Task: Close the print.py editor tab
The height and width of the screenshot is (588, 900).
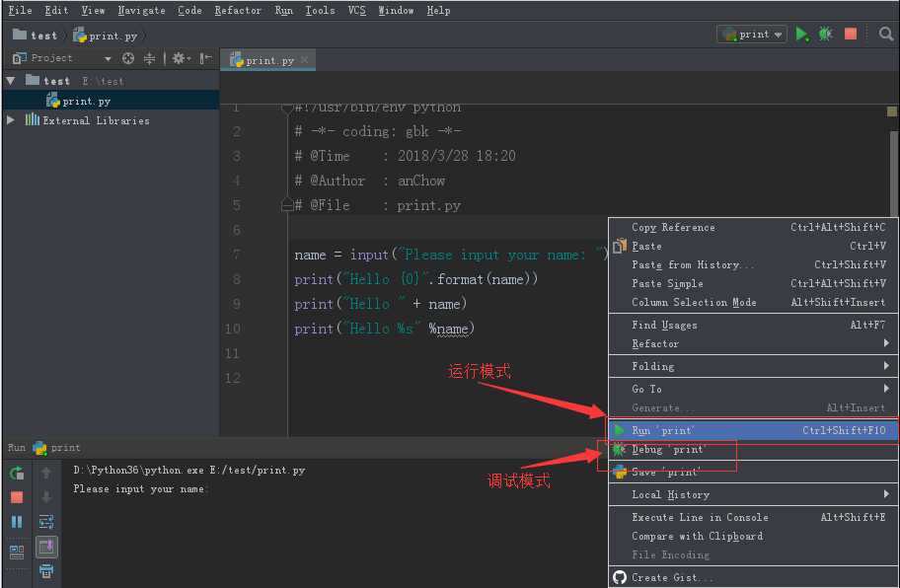Action: (304, 59)
